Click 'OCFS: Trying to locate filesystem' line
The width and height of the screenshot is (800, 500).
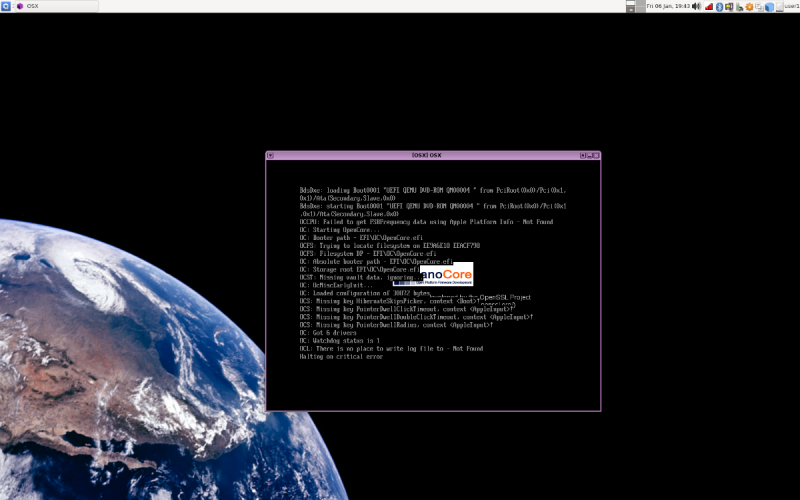point(390,245)
